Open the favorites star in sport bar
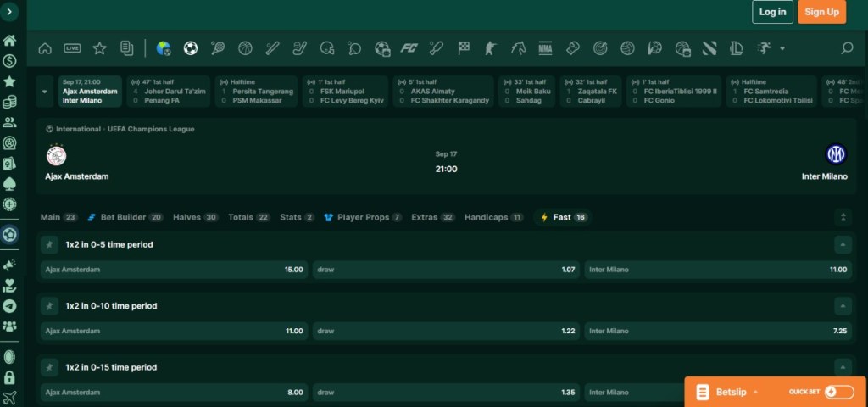Viewport: 868px width, 407px height. point(100,48)
